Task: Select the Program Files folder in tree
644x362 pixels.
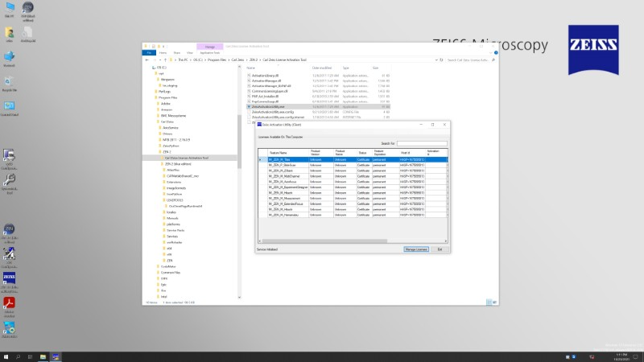Action: [x=167, y=97]
